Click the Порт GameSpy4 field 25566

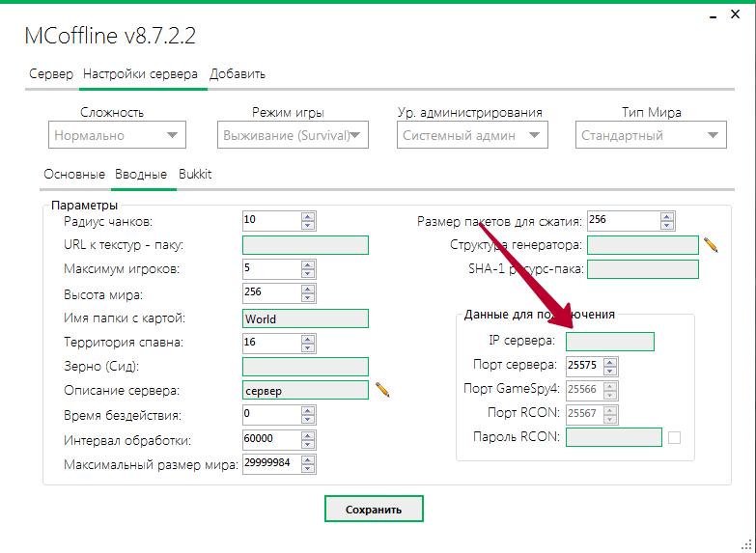coord(592,390)
